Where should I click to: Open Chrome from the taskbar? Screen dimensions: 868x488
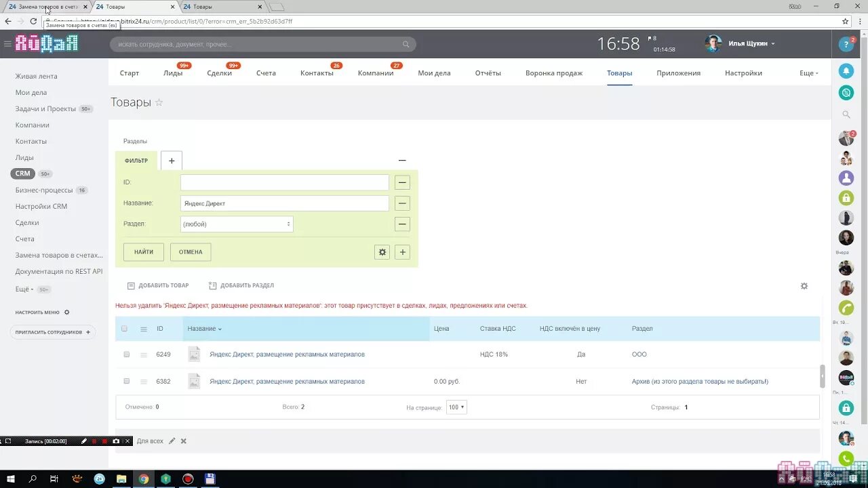pyautogui.click(x=144, y=479)
